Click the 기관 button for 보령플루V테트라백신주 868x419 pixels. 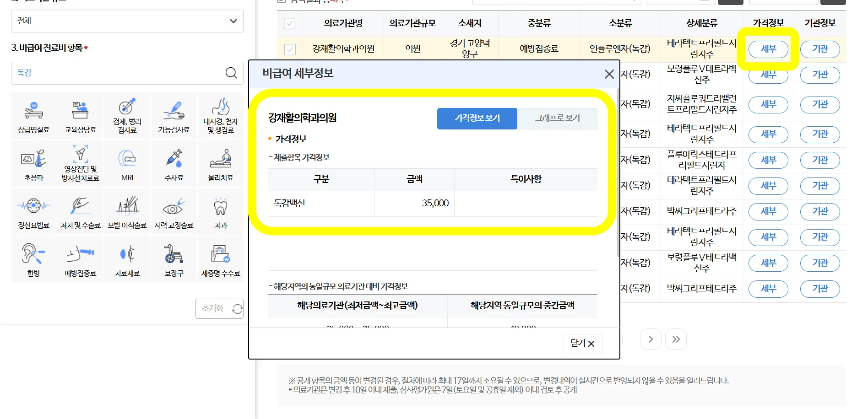click(820, 75)
